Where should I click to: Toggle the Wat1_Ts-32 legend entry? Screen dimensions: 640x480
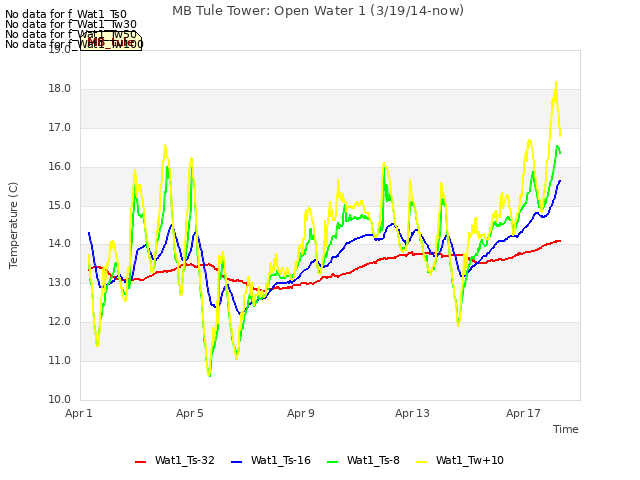click(x=175, y=460)
